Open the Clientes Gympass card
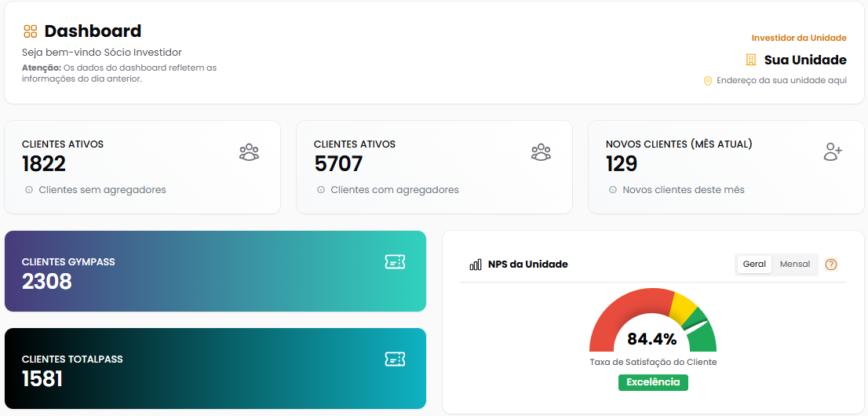Image resolution: width=868 pixels, height=416 pixels. [x=215, y=272]
